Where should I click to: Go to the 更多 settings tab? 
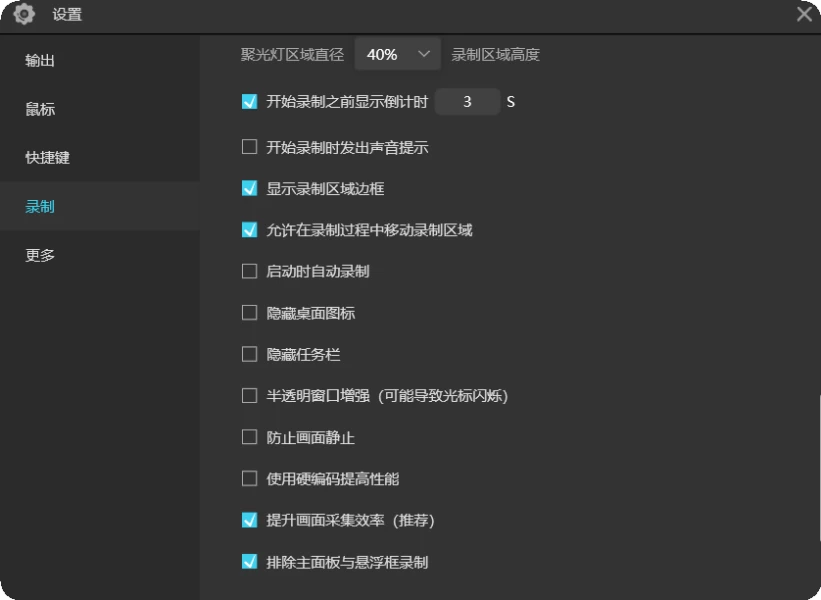pyautogui.click(x=40, y=255)
